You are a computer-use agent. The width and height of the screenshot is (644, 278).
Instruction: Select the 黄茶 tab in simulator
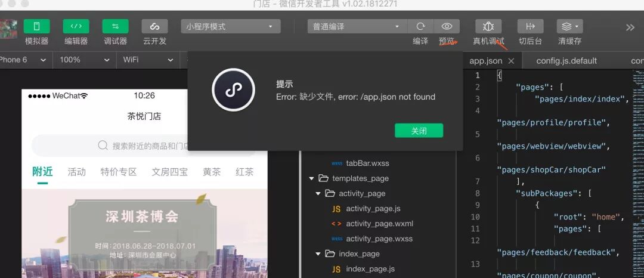[x=212, y=172]
